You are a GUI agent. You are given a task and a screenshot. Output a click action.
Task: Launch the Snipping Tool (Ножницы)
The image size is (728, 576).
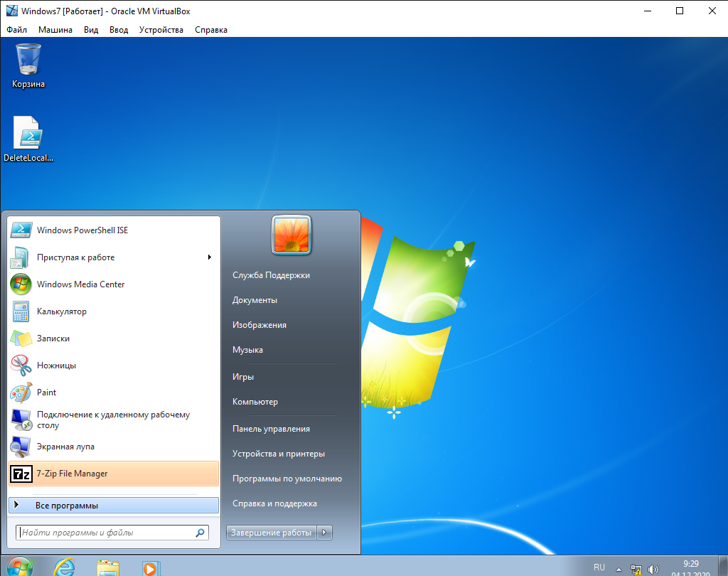(x=56, y=366)
